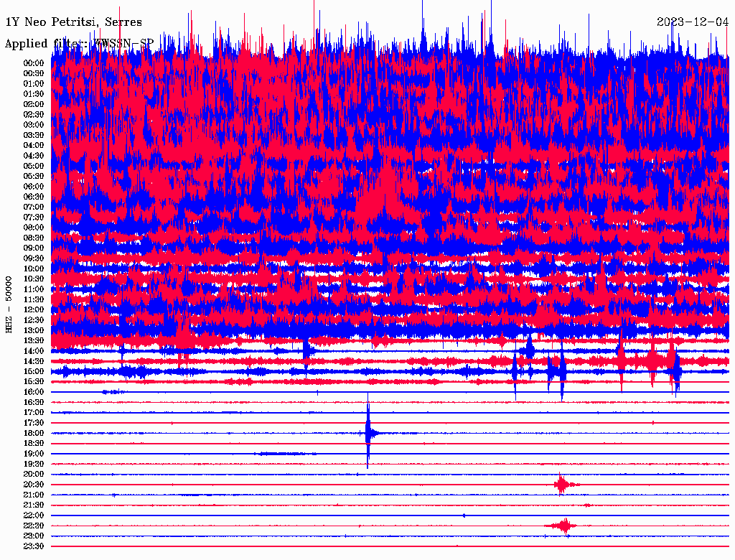Viewport: 735px width, 560px height.
Task: Select the 16:00 time label
Action: 34,392
